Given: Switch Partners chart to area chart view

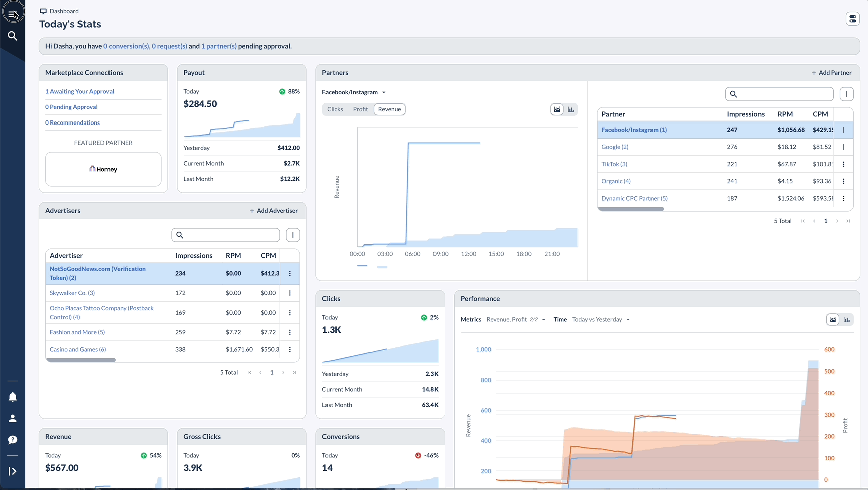Looking at the screenshot, I should [x=557, y=109].
